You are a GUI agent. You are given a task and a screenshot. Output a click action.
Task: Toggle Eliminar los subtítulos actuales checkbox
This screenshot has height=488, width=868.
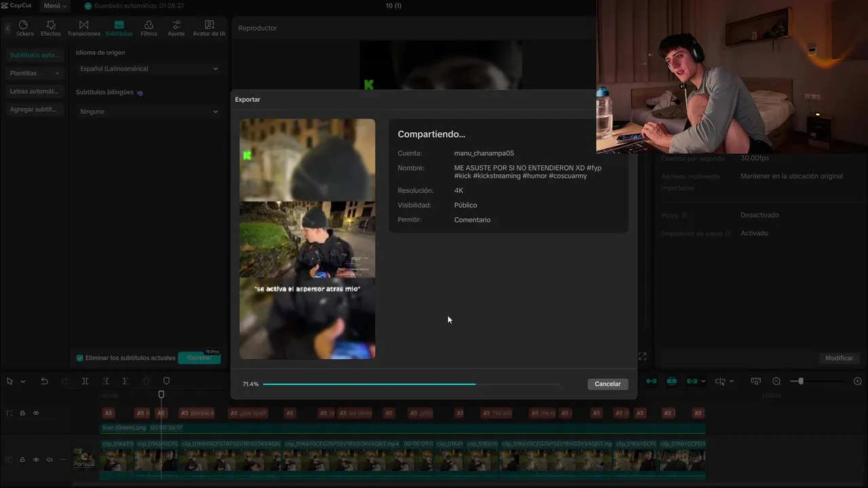pyautogui.click(x=79, y=358)
